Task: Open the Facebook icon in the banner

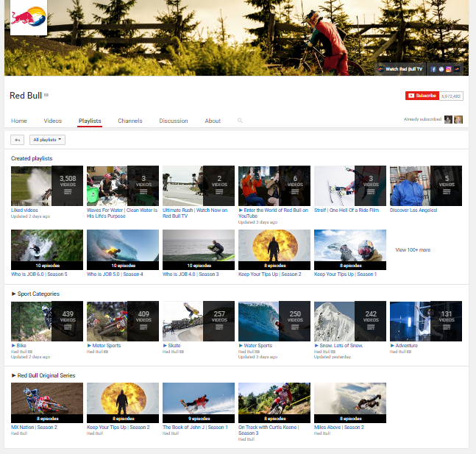Action: (x=433, y=69)
